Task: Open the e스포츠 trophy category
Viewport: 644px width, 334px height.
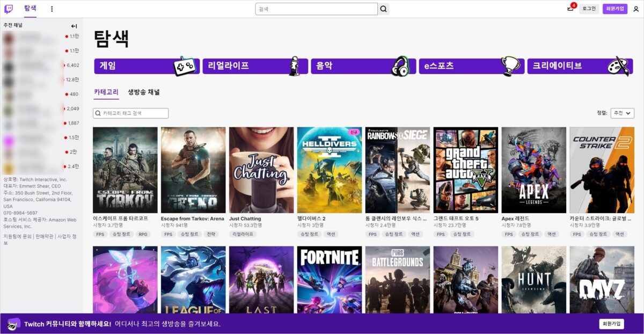Action: 471,66
